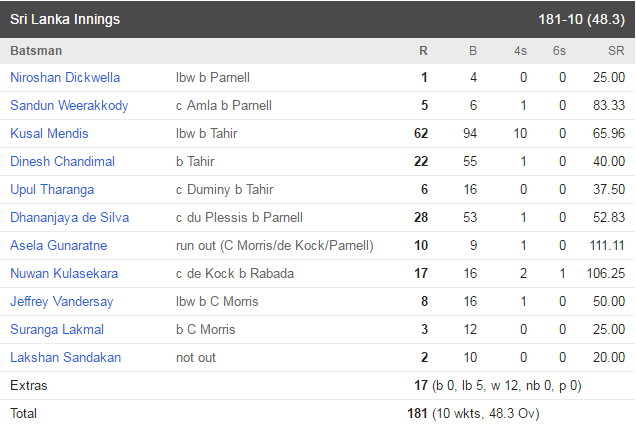
Task: Click the Sri Lanka Innings header
Action: [x=65, y=19]
